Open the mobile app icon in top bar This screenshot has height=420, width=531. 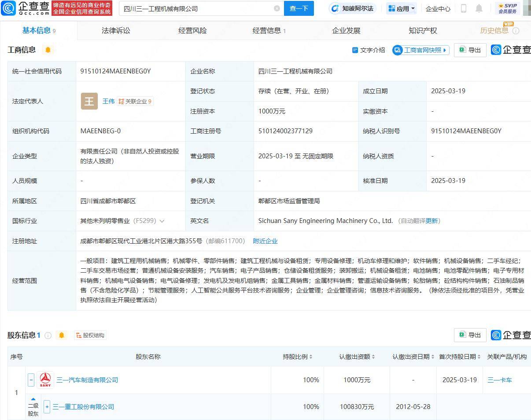click(x=464, y=8)
